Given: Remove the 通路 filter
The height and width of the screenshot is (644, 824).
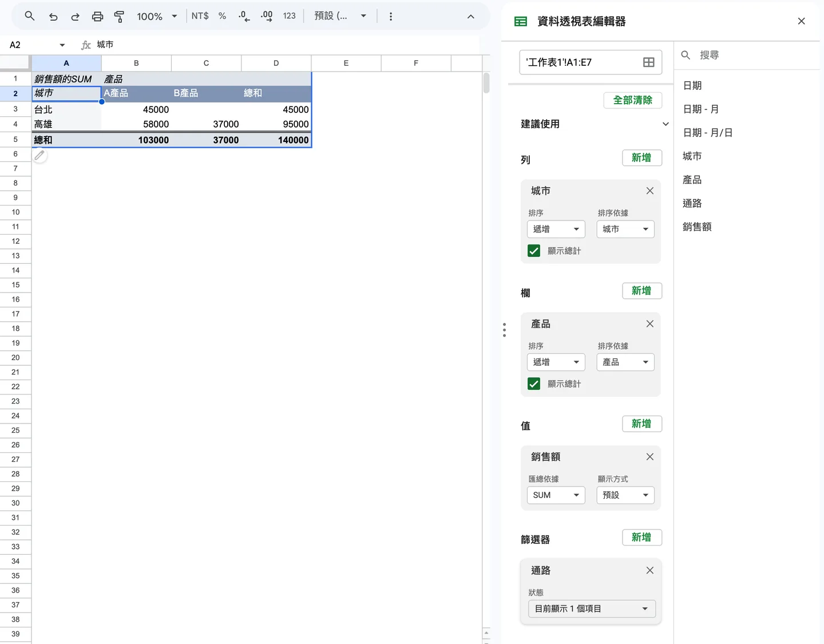Looking at the screenshot, I should click(650, 570).
